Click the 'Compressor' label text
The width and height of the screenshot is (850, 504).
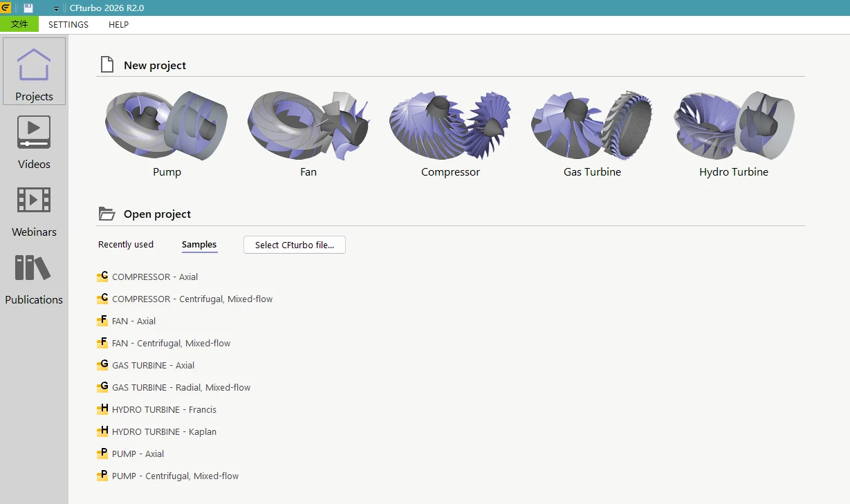click(x=450, y=172)
